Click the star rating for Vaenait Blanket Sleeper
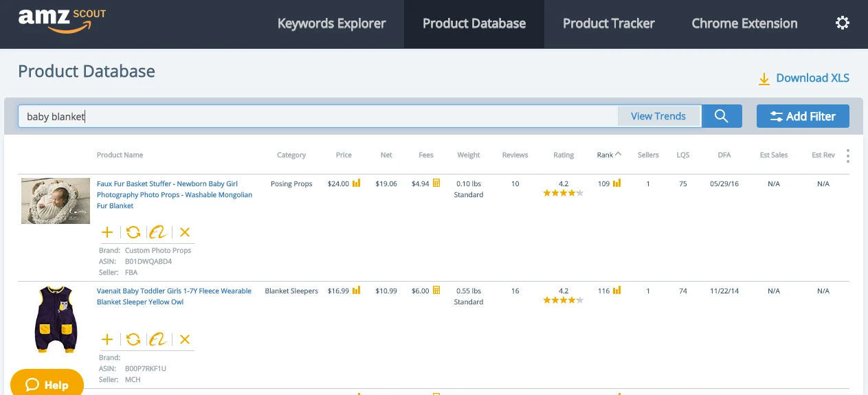Viewport: 868px width, 395px height. 564,301
